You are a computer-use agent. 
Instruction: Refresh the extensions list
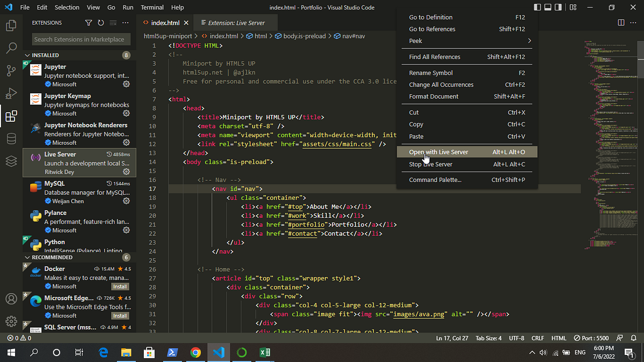click(101, 23)
